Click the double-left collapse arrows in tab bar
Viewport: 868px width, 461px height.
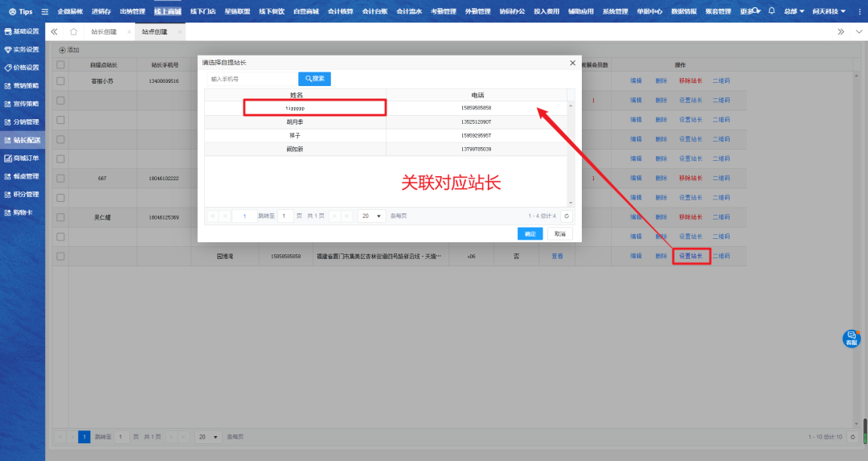(54, 31)
